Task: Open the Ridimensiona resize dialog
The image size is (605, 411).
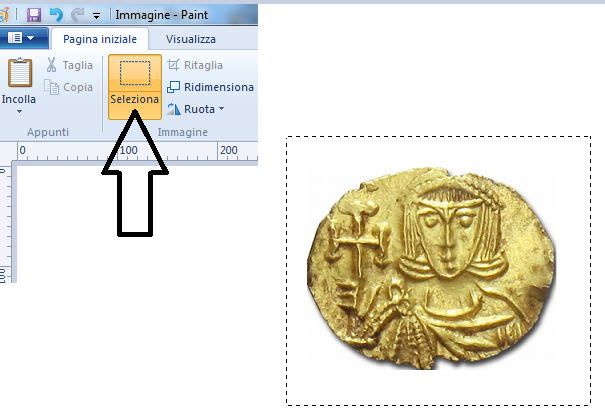Action: (210, 87)
